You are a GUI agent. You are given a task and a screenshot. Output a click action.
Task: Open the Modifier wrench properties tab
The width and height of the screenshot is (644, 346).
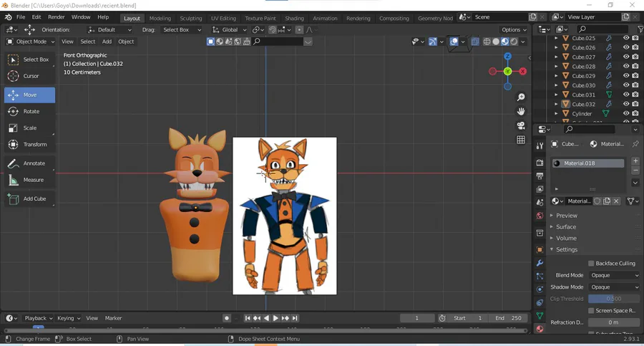coord(540,263)
